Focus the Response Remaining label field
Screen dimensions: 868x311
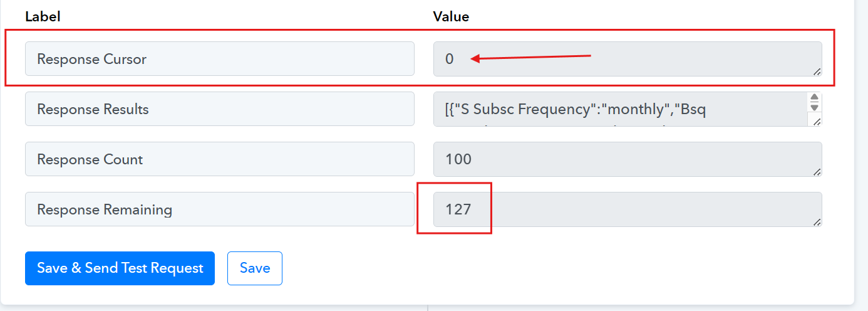[x=220, y=209]
